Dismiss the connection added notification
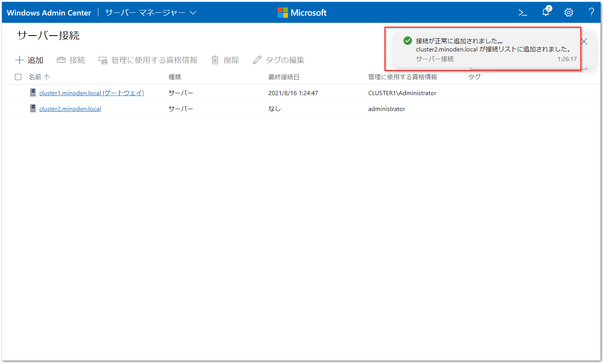The image size is (604, 364). point(584,41)
